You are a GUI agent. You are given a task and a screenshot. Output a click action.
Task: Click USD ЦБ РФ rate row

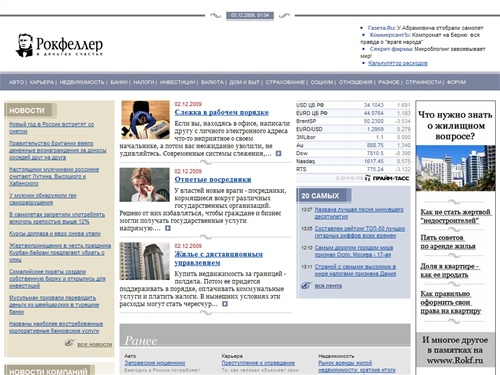[353, 105]
